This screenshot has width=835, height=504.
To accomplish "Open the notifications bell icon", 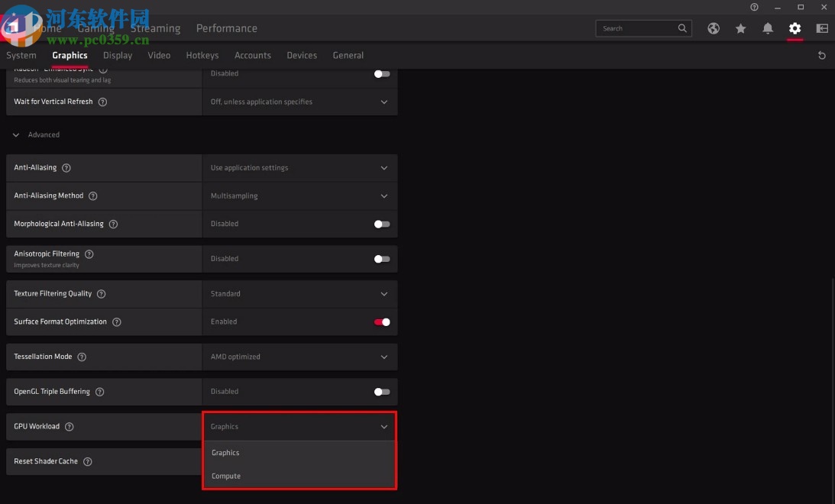I will coord(768,28).
